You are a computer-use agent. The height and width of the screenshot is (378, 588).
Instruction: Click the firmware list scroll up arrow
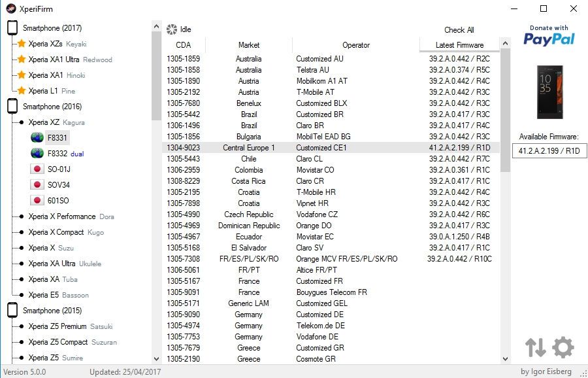[505, 43]
